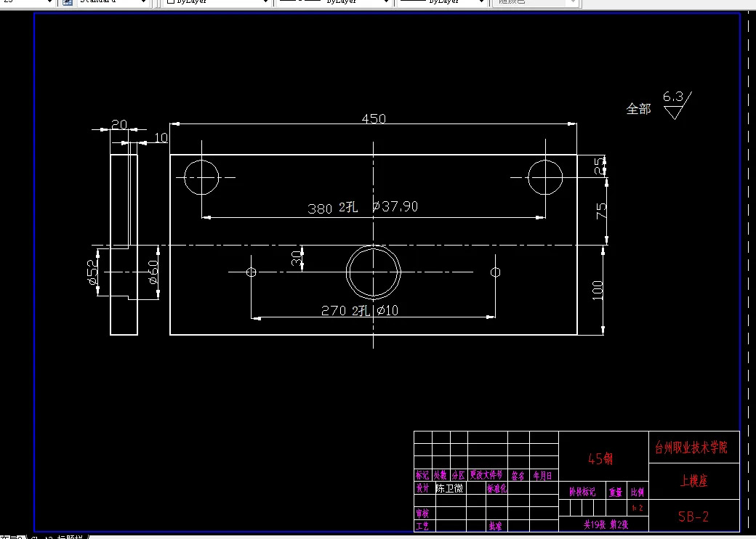Click the 处数 cell in title block
This screenshot has height=539, width=756.
tap(441, 475)
